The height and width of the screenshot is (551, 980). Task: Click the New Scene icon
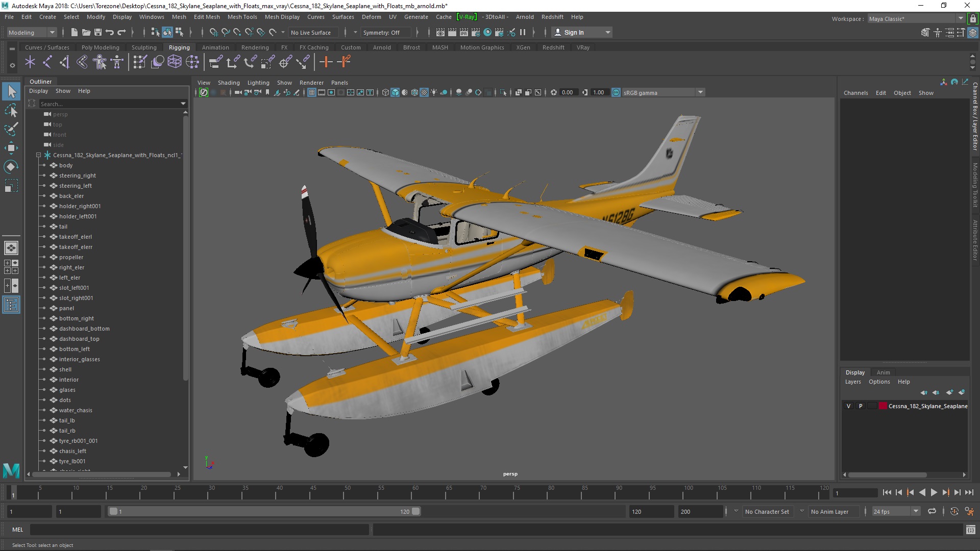click(74, 32)
